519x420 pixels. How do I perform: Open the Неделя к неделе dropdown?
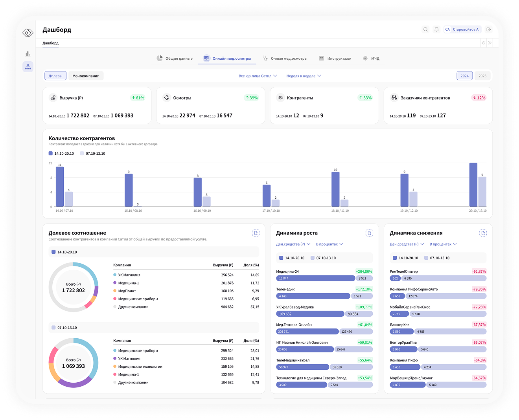(x=304, y=76)
